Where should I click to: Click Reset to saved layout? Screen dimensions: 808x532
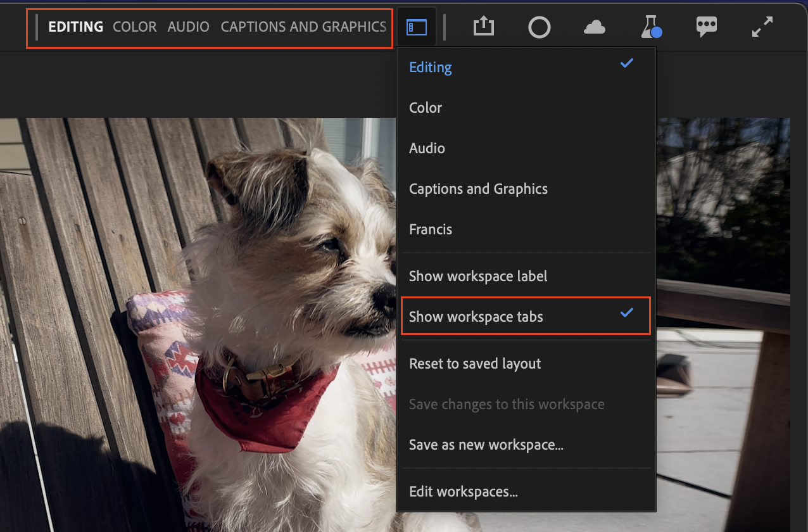[x=474, y=363]
